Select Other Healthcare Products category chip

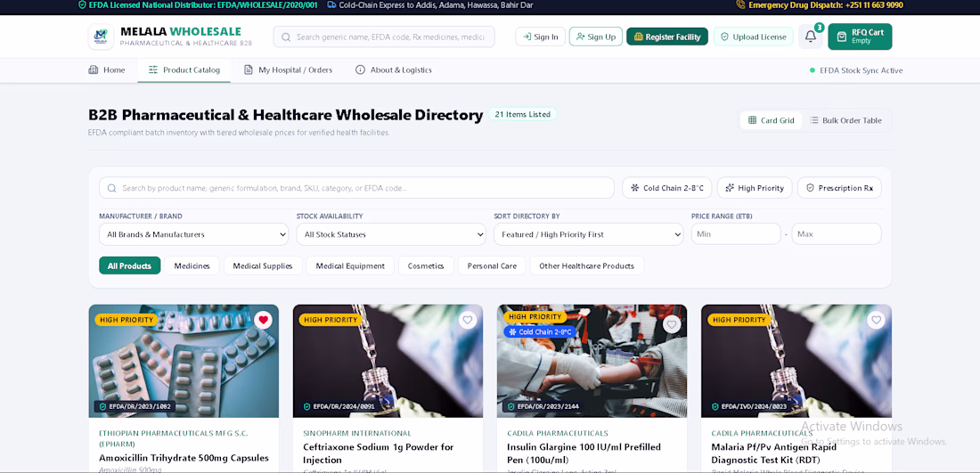(587, 265)
